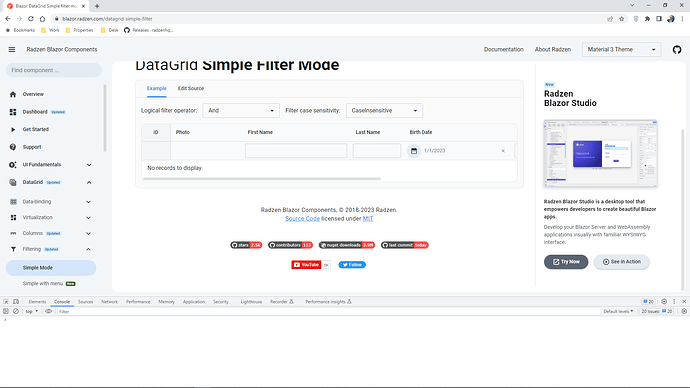The height and width of the screenshot is (388, 690).
Task: Open the Filter case sensitivity dropdown
Action: [x=384, y=110]
